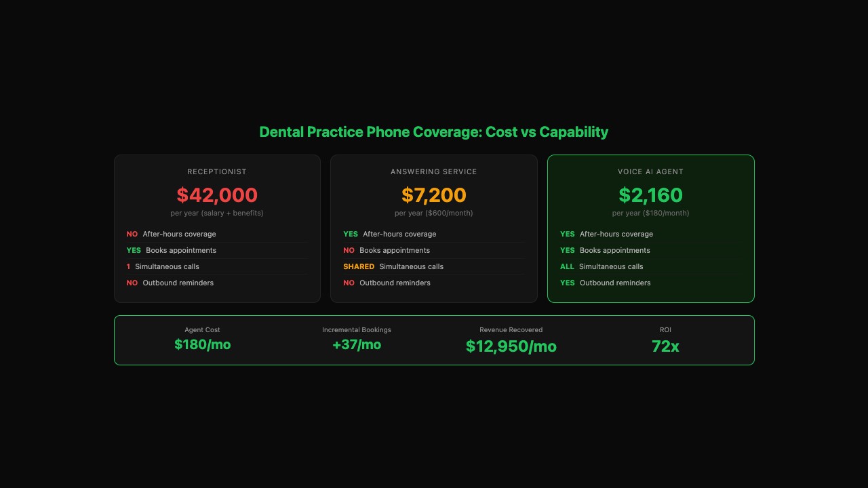Expand the VOICE AI AGENT card header
The height and width of the screenshot is (488, 868).
click(651, 171)
